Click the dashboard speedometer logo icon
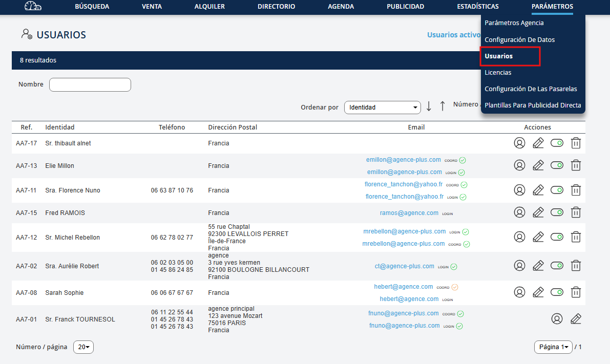This screenshot has width=610, height=364. click(x=33, y=7)
